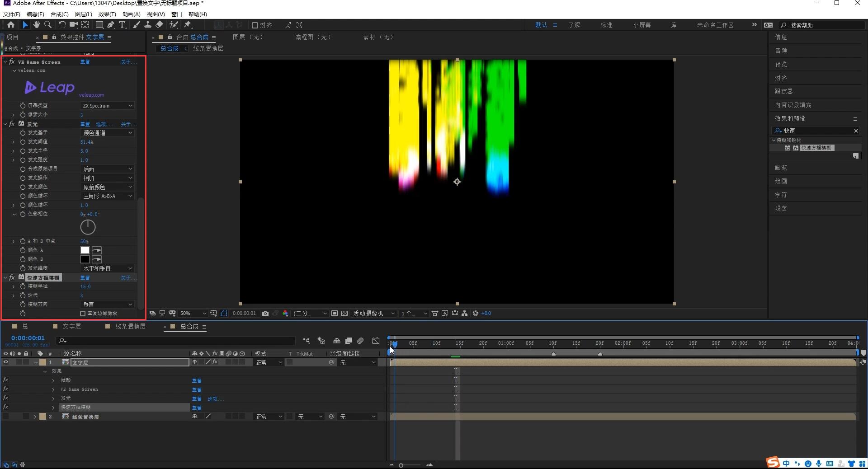Select the Brush tool

[137, 25]
